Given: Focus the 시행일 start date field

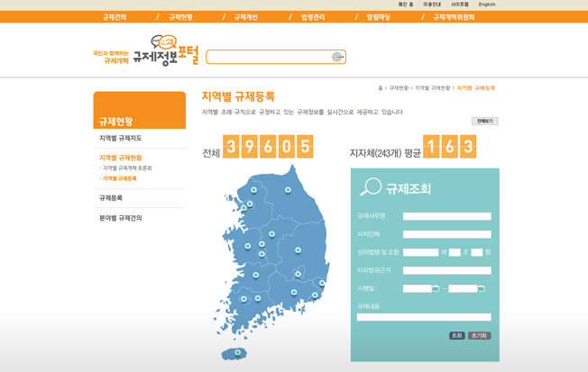Looking at the screenshot, I should (x=418, y=288).
